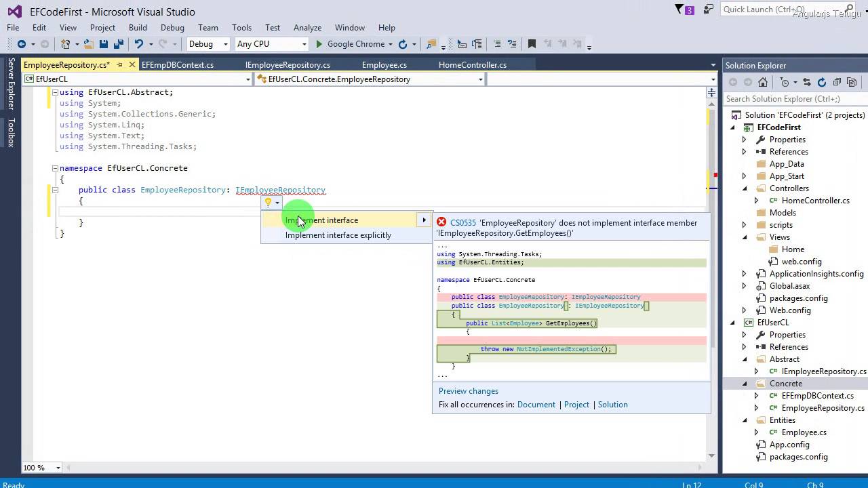Click the Show All Files icon
The image size is (868, 488).
852,82
